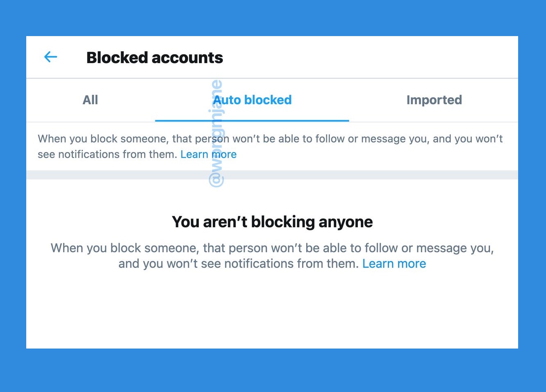Click the @wargmjane watermark text
The image size is (546, 392).
(x=216, y=131)
